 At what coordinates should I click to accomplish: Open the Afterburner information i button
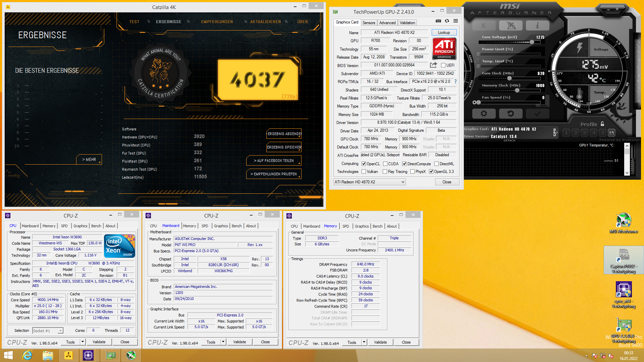point(537,25)
